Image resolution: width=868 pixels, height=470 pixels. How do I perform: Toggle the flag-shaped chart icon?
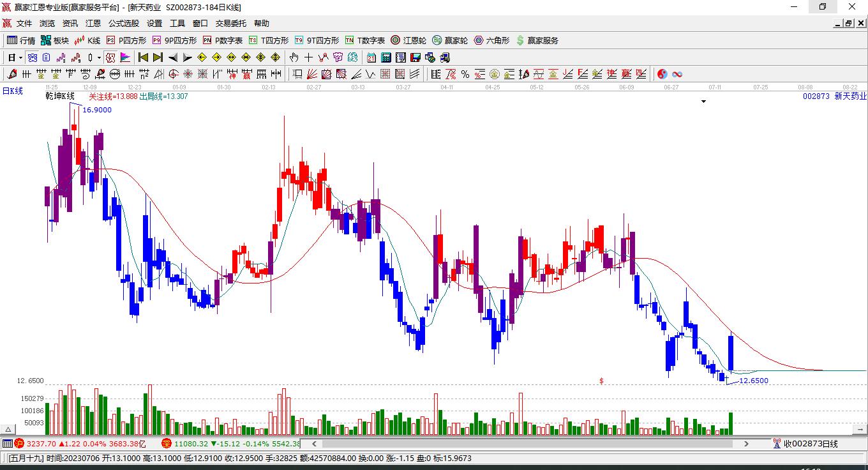click(x=125, y=57)
